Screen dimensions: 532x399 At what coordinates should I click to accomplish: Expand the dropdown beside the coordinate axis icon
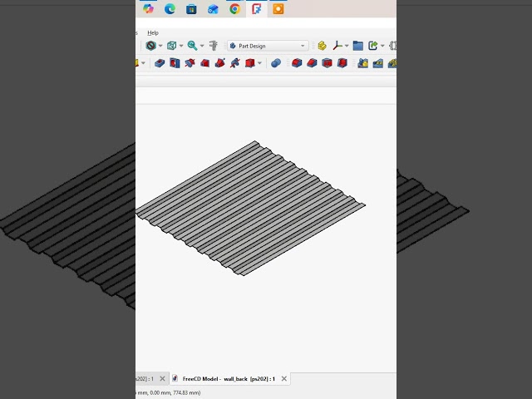(x=347, y=46)
